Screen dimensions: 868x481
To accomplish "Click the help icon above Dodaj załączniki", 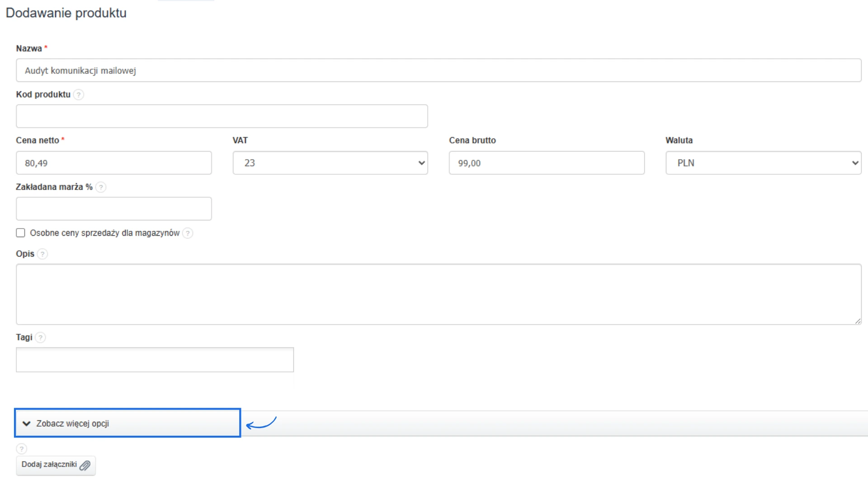I will coord(21,448).
